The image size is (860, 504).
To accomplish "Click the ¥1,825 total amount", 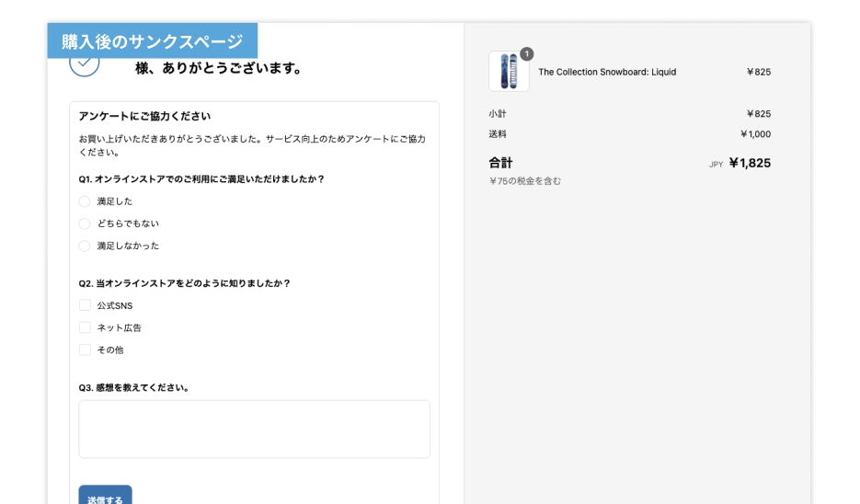I will pos(750,163).
